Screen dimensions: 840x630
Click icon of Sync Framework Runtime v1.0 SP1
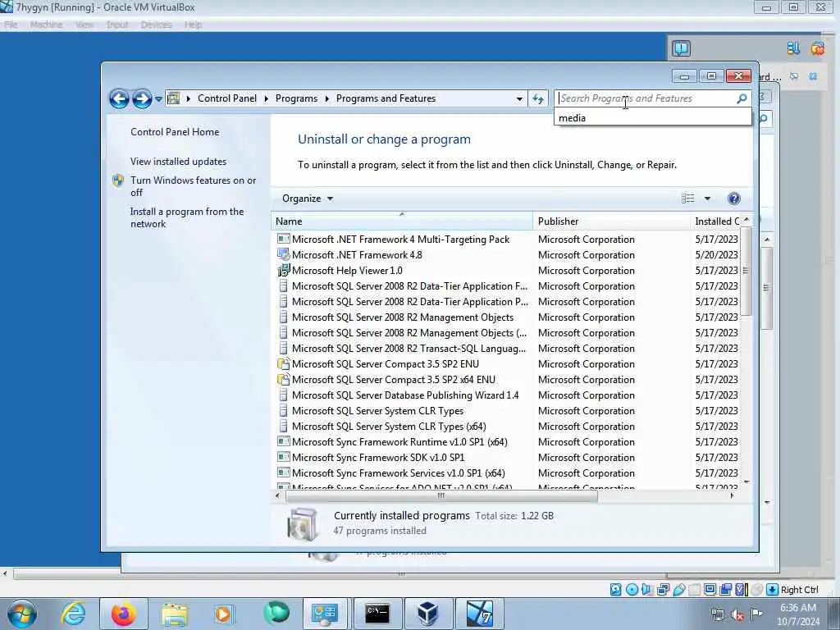tap(283, 442)
